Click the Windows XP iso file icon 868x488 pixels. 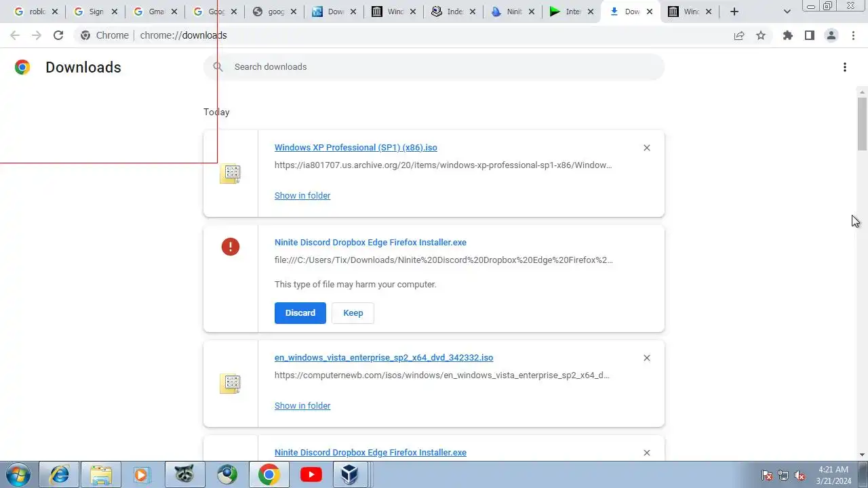point(231,174)
